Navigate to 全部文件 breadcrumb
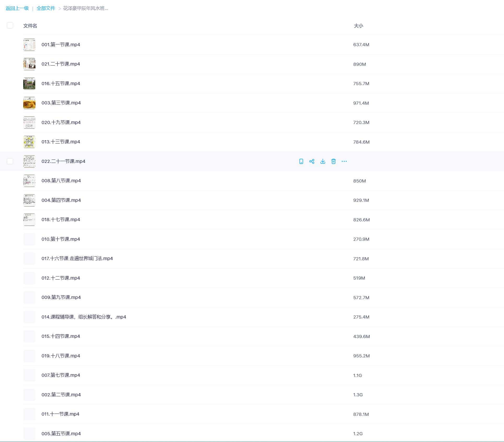 point(46,8)
